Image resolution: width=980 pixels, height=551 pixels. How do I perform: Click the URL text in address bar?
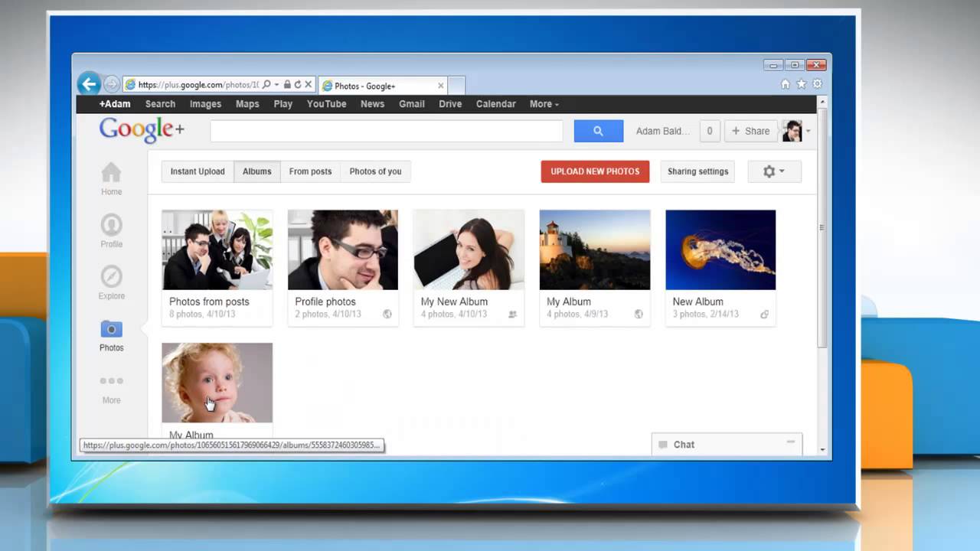tap(198, 85)
